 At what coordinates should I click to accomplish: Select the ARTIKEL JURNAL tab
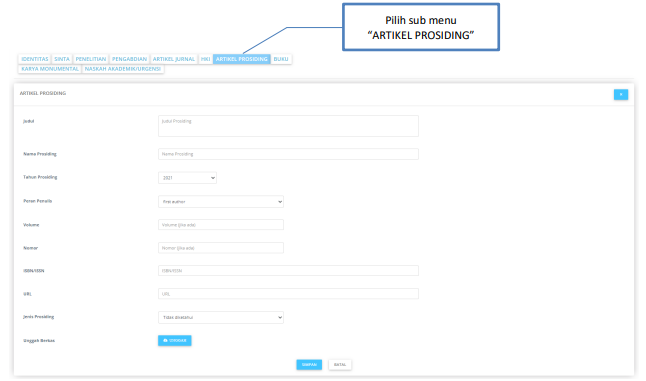click(173, 59)
